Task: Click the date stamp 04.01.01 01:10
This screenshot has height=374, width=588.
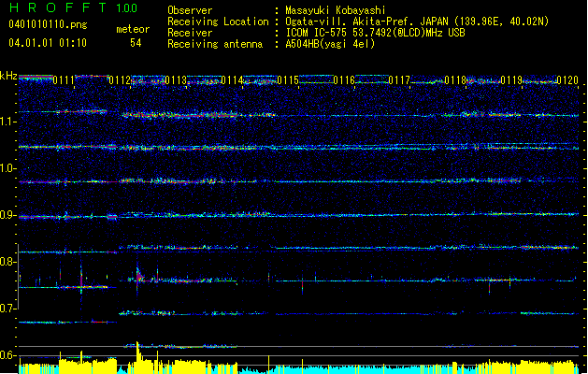Action: click(x=48, y=43)
